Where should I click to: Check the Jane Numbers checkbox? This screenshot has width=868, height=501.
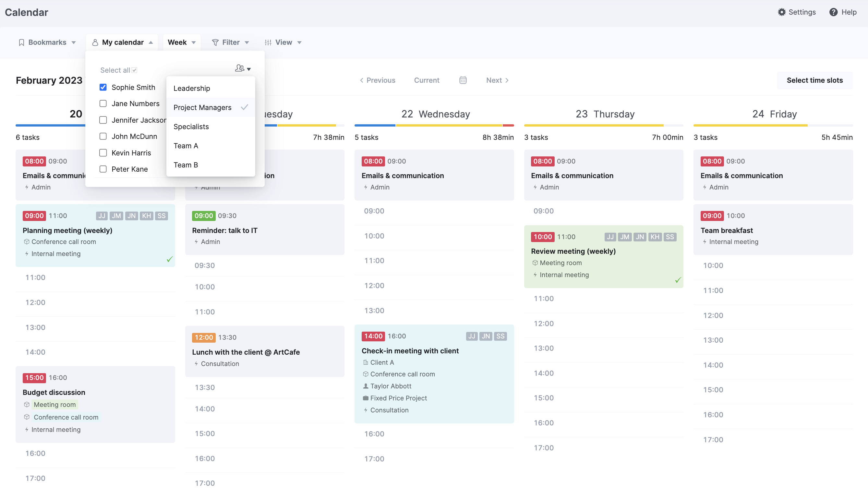[x=103, y=104]
